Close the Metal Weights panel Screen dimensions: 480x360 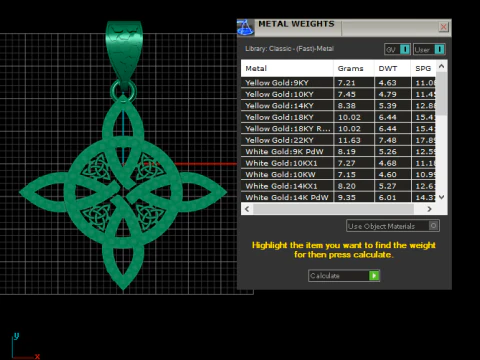(x=443, y=27)
